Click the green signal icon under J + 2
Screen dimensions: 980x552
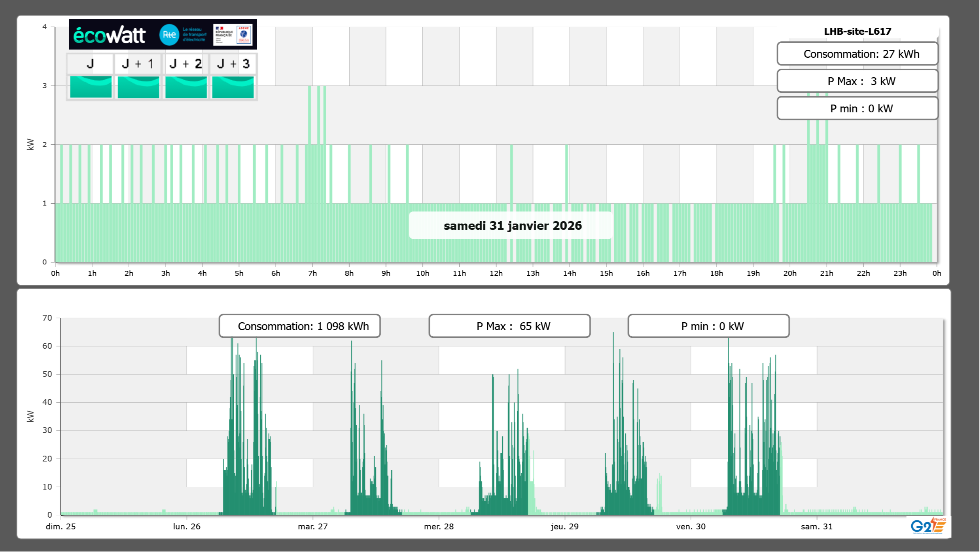[186, 87]
